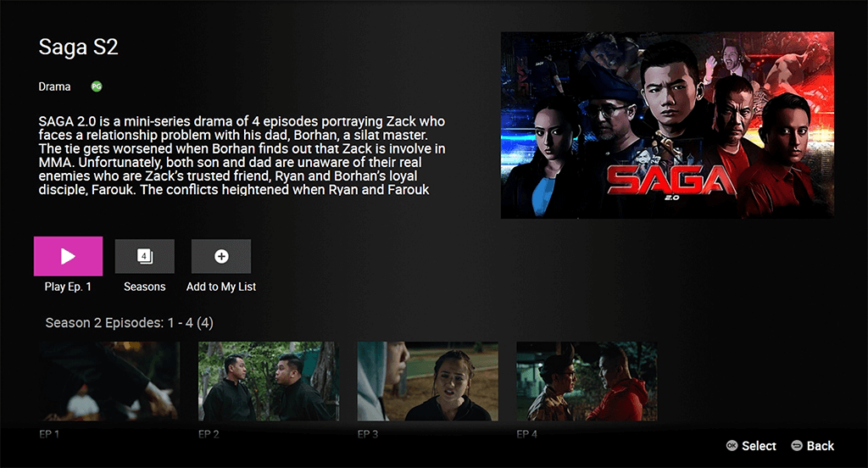Click the SAGA 2.0 poster artwork

pyautogui.click(x=668, y=125)
